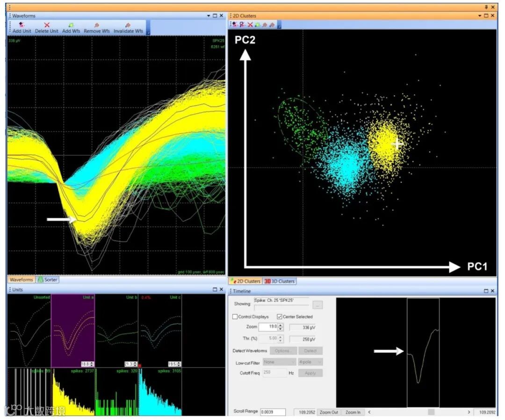Screen dimensions: 505x420
Task: Close the Timeline panel
Action: (x=492, y=291)
